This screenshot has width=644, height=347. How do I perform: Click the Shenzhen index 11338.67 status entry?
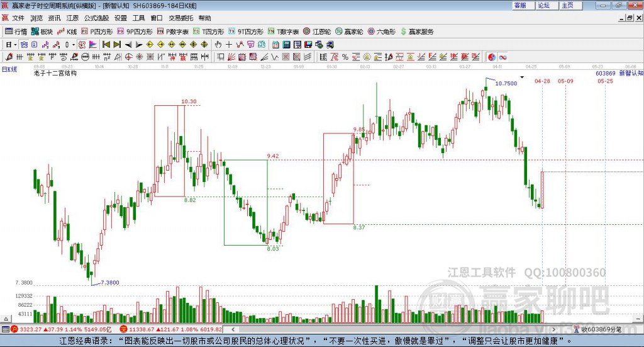point(171,329)
